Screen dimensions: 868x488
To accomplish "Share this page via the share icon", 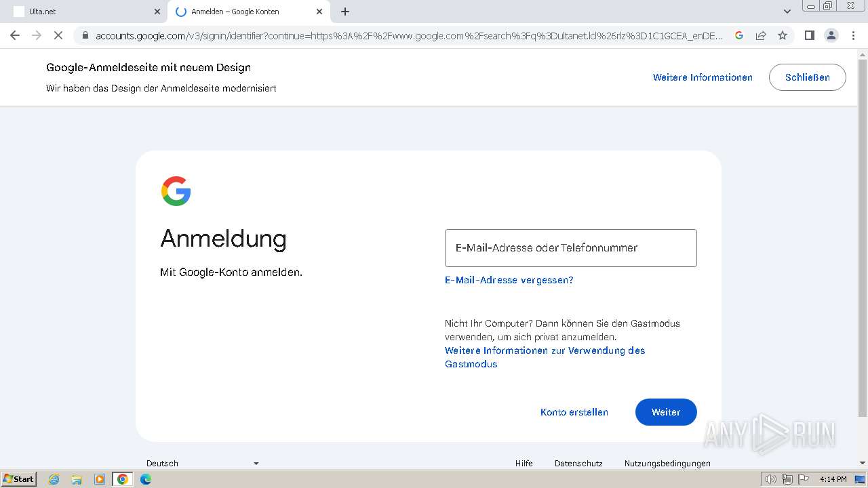I will pos(761,35).
